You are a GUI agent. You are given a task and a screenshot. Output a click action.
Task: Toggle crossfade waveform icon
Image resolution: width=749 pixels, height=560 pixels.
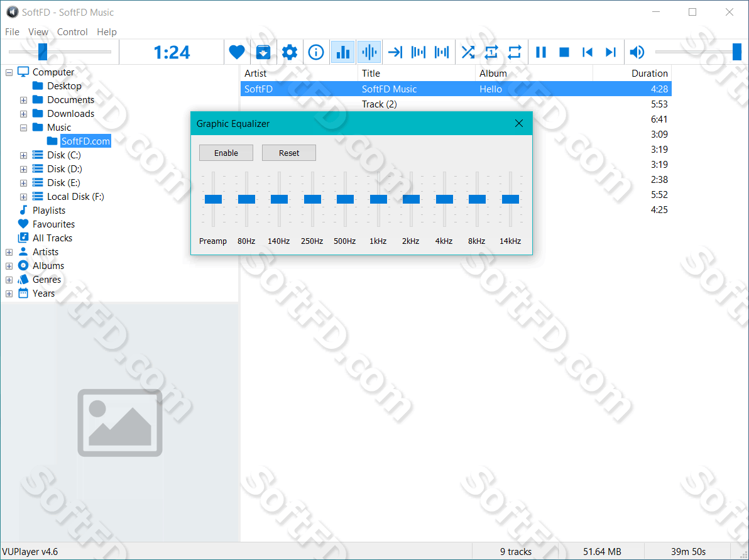pos(442,52)
